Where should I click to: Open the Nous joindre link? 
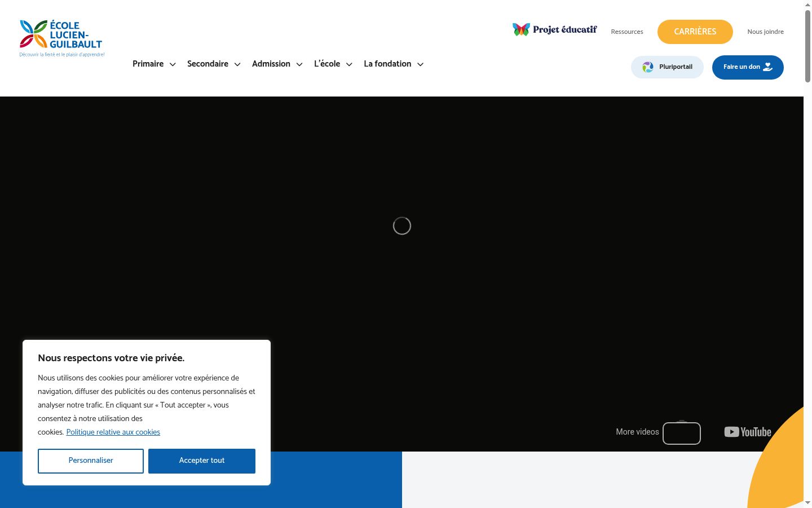pos(765,32)
